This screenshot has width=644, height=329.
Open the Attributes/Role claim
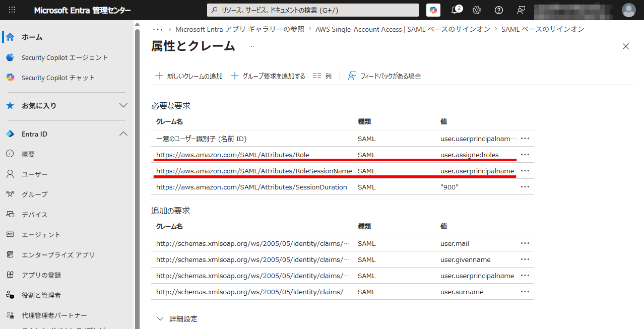(x=233, y=155)
